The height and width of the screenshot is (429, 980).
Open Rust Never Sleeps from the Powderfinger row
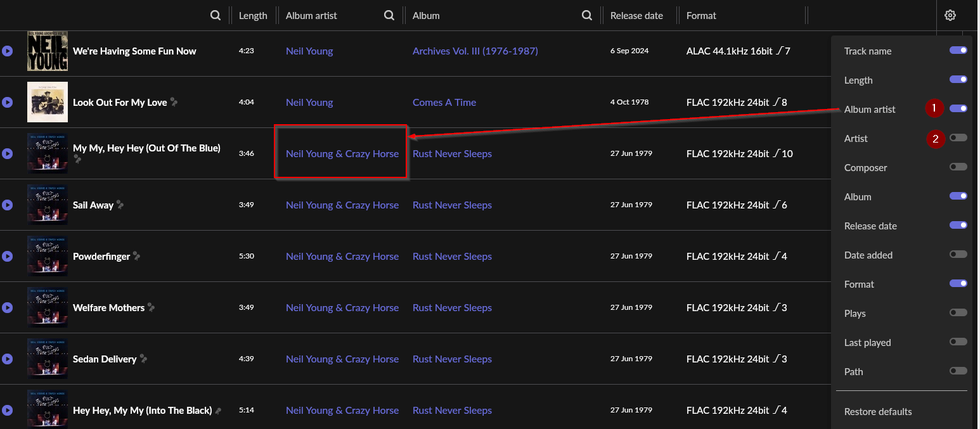tap(452, 257)
